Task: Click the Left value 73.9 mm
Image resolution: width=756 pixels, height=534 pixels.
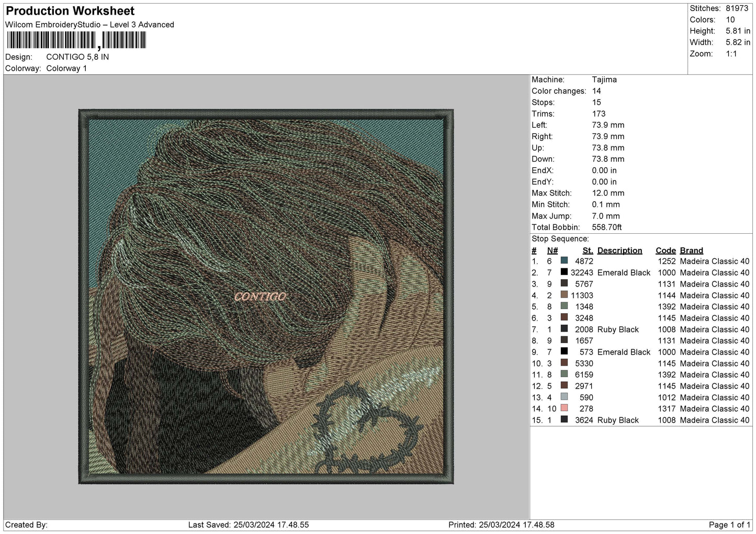Action: coord(608,125)
